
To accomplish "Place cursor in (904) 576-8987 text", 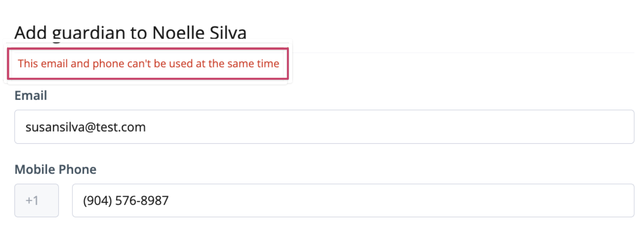I will pos(126,201).
